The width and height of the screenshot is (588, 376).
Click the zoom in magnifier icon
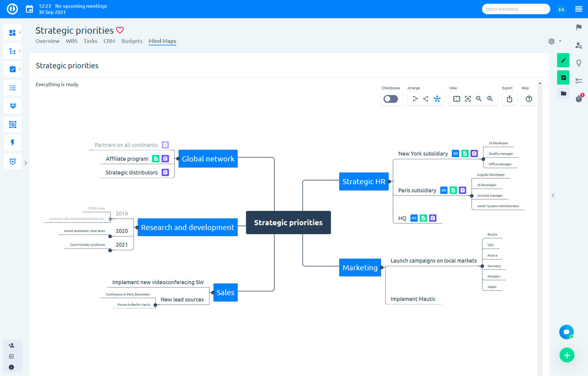[490, 99]
